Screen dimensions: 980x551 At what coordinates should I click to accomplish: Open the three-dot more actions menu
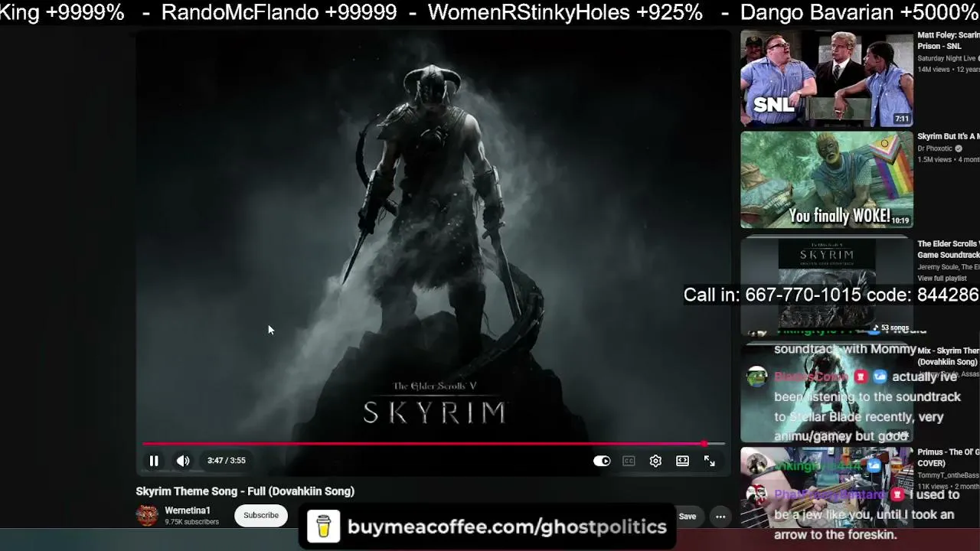coord(720,517)
